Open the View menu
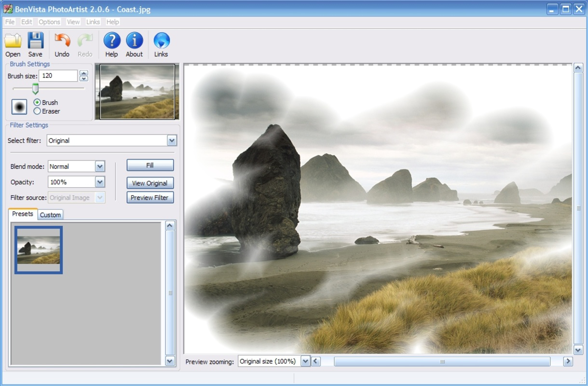588x386 pixels. pos(73,22)
